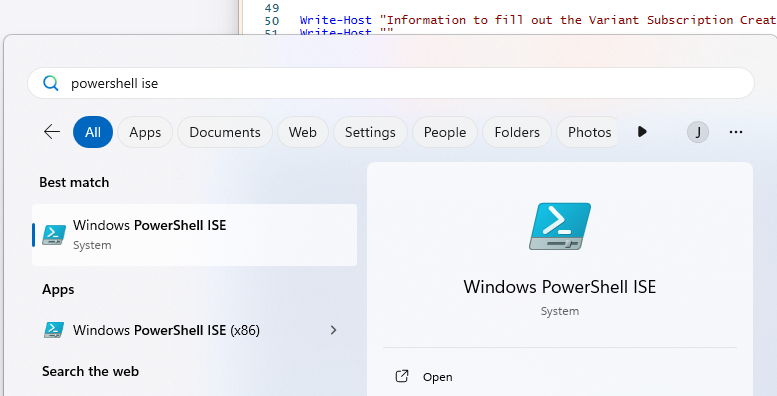Screen dimensions: 777x396
Task: Click the PowerShell ISE (x86) app icon
Action: click(x=54, y=330)
